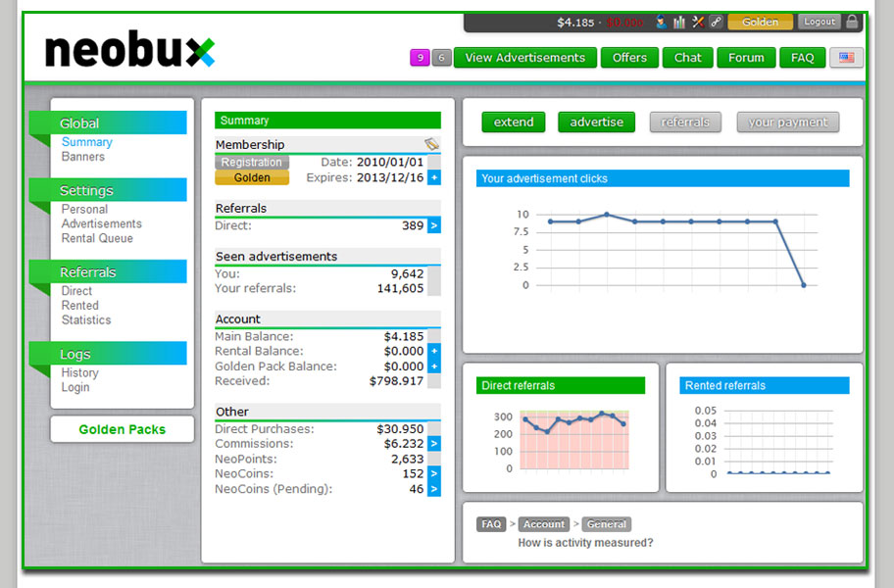Click the membership tag icon
The image size is (894, 588).
[431, 144]
